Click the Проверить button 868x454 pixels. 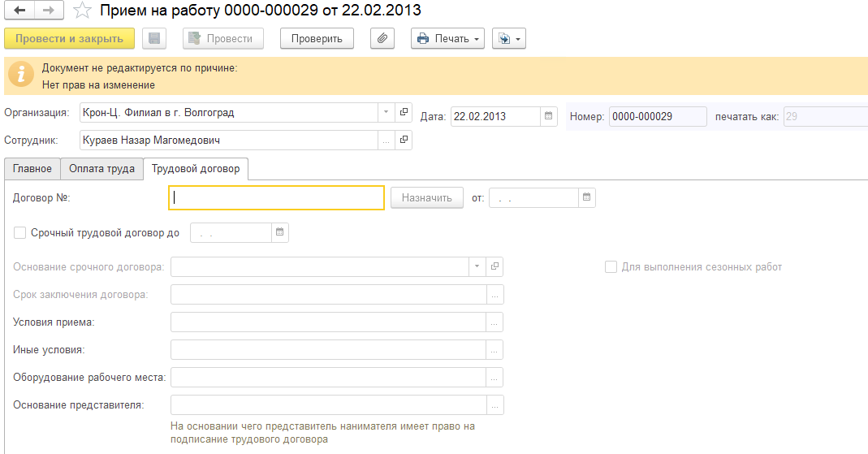coord(317,38)
